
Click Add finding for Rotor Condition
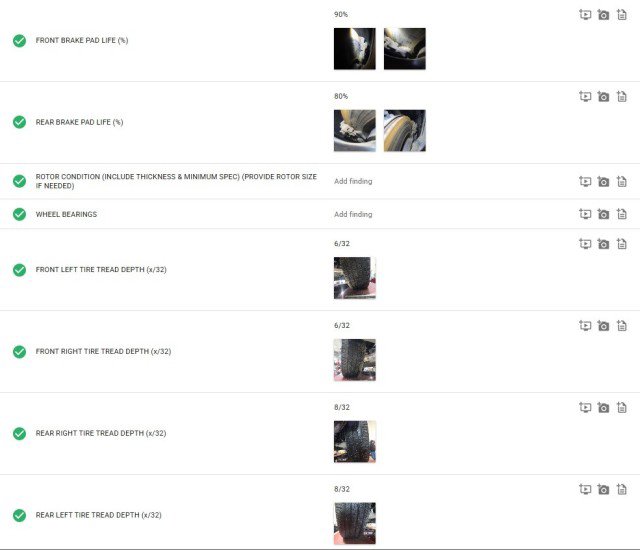click(x=353, y=181)
